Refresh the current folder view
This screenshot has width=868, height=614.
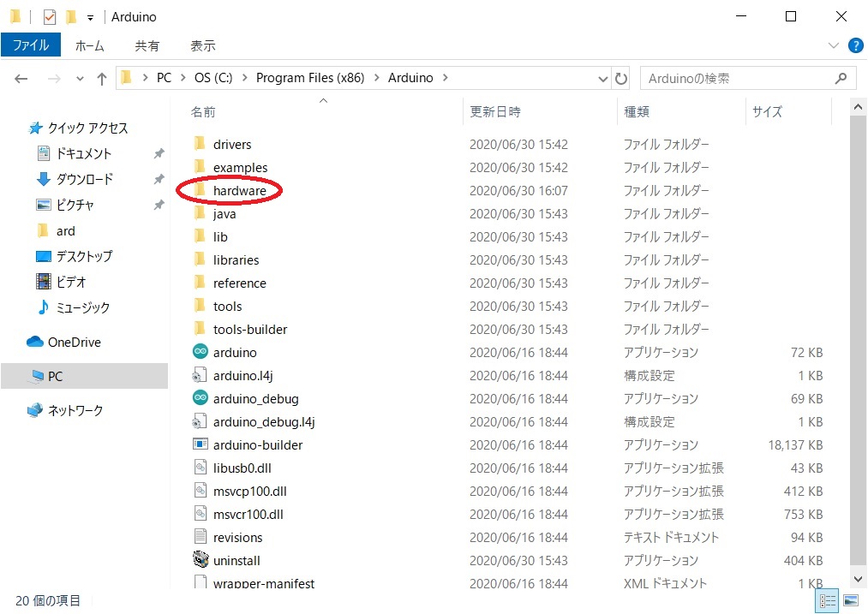coord(621,78)
